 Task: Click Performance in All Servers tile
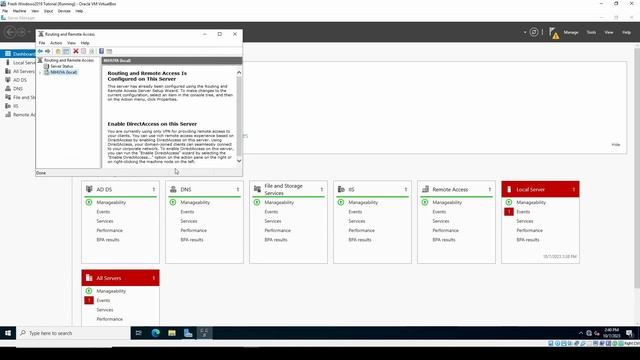pos(109,319)
